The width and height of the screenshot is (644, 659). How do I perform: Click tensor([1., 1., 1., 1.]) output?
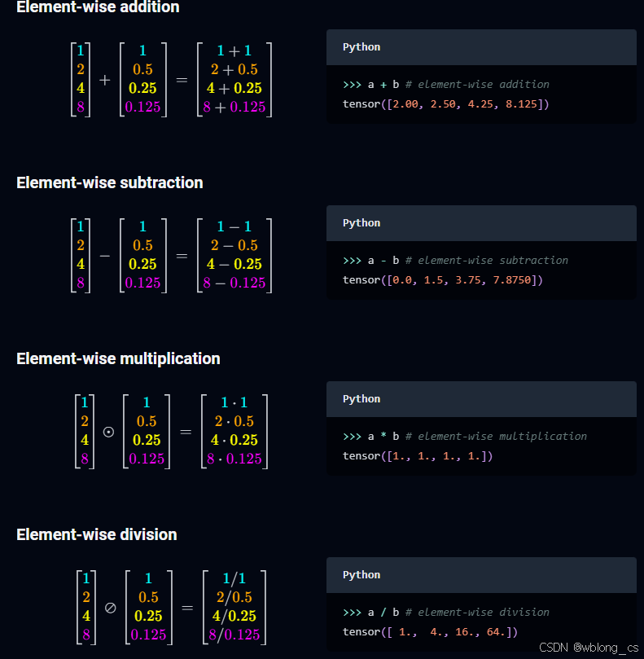[x=418, y=456]
